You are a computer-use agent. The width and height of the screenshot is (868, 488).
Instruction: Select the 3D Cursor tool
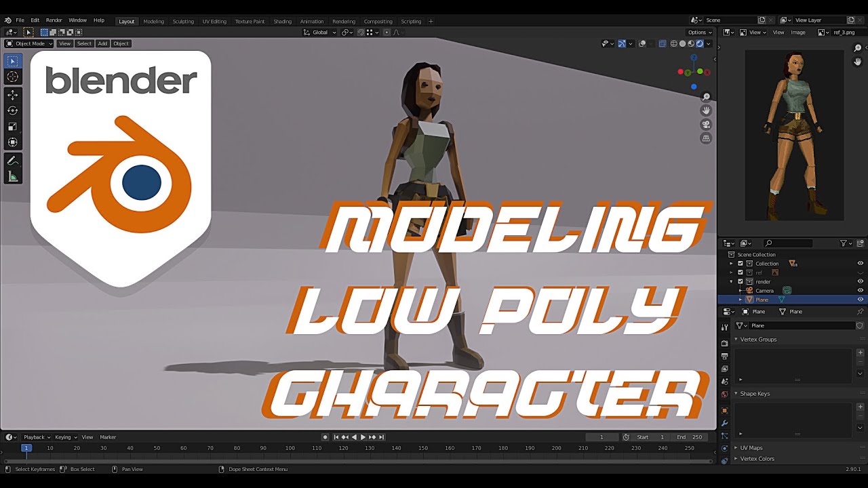[12, 77]
